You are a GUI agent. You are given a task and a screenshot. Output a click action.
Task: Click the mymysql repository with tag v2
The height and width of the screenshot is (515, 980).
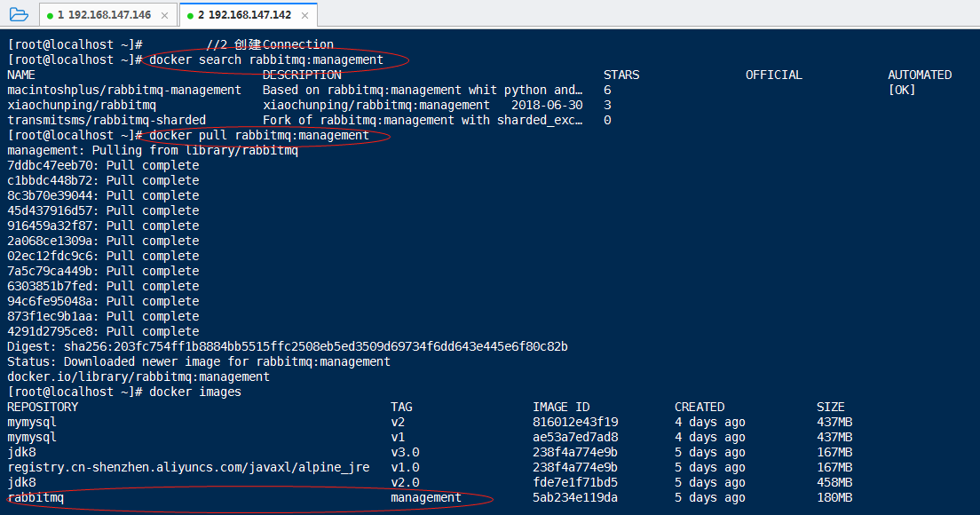point(32,422)
